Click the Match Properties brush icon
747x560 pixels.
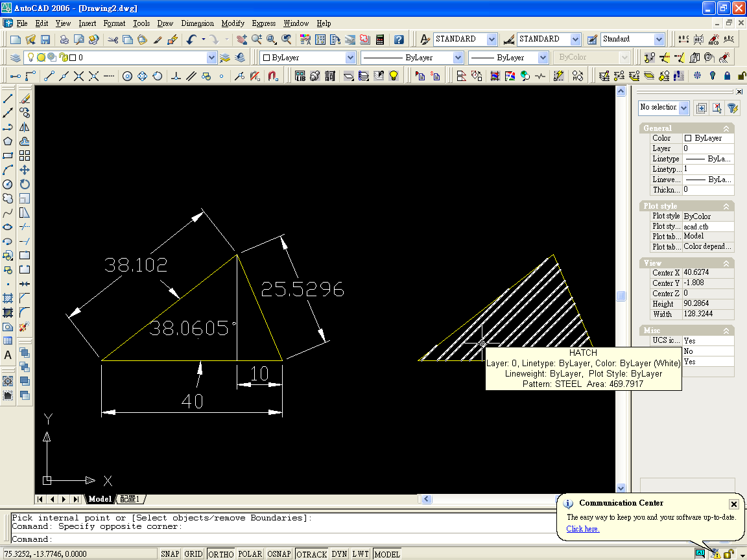point(158,40)
